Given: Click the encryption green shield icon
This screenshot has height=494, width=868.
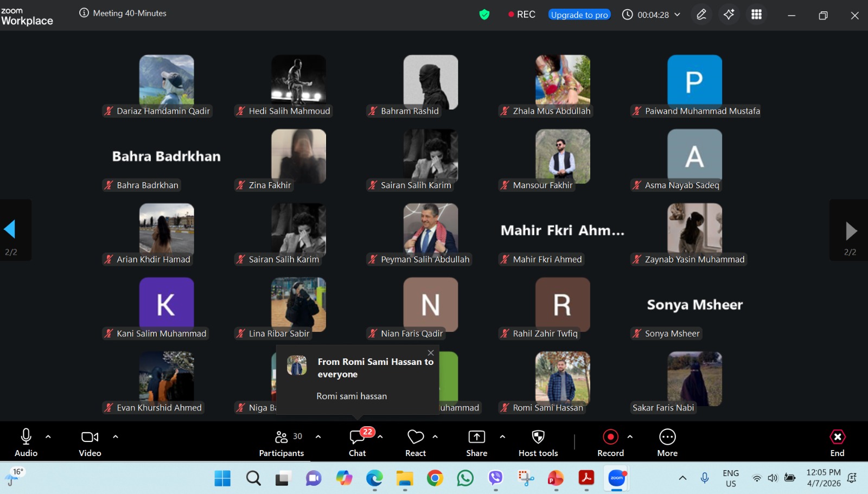Looking at the screenshot, I should click(484, 15).
